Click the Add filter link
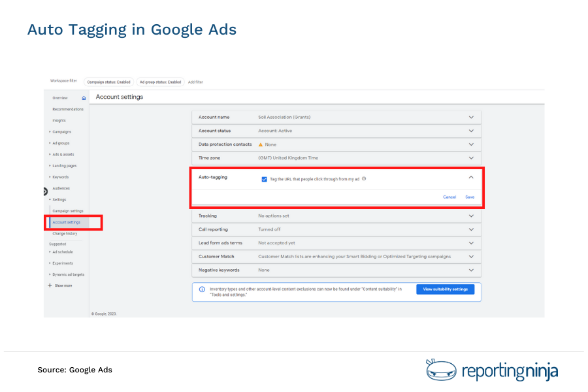This screenshot has width=588, height=392. 195,82
